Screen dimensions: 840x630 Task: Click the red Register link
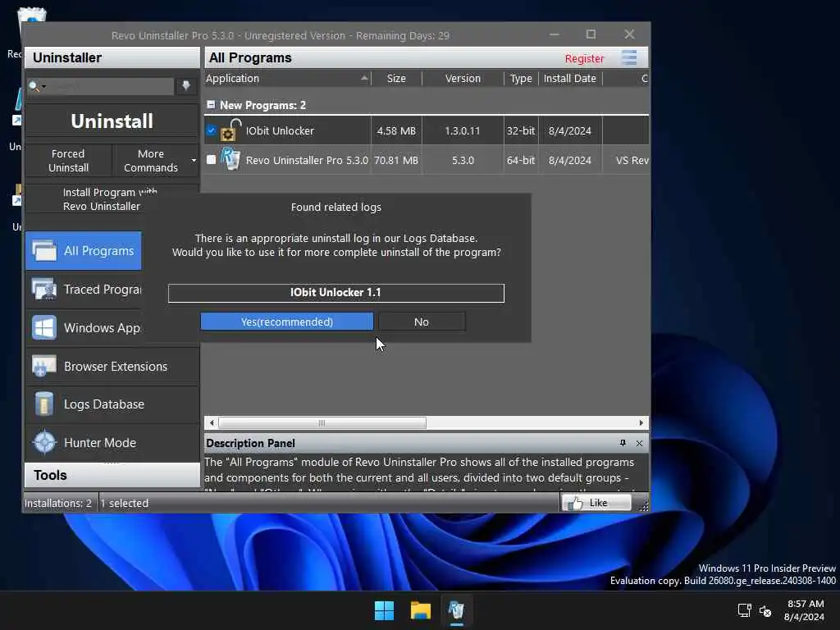pyautogui.click(x=584, y=58)
